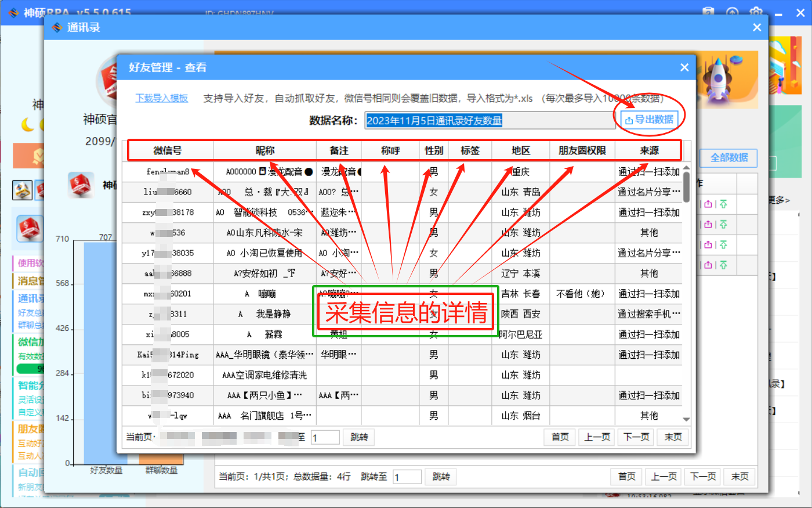
Task: Select the red cube app icon on the left
Action: (x=30, y=229)
